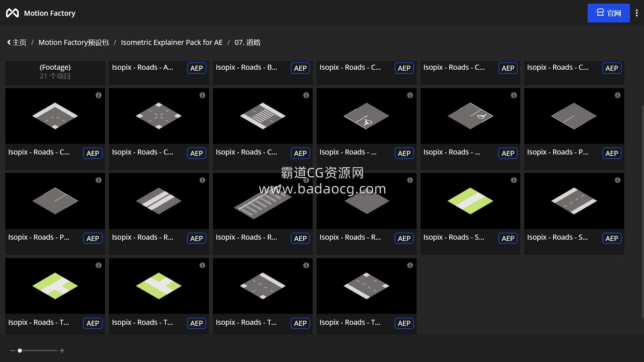The image size is (644, 362).
Task: Click label under straight green sidewalk tile
Action: (454, 237)
